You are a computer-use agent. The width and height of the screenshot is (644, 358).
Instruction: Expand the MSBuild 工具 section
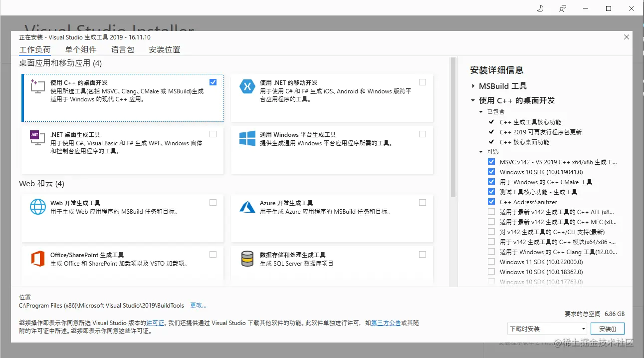pyautogui.click(x=473, y=86)
